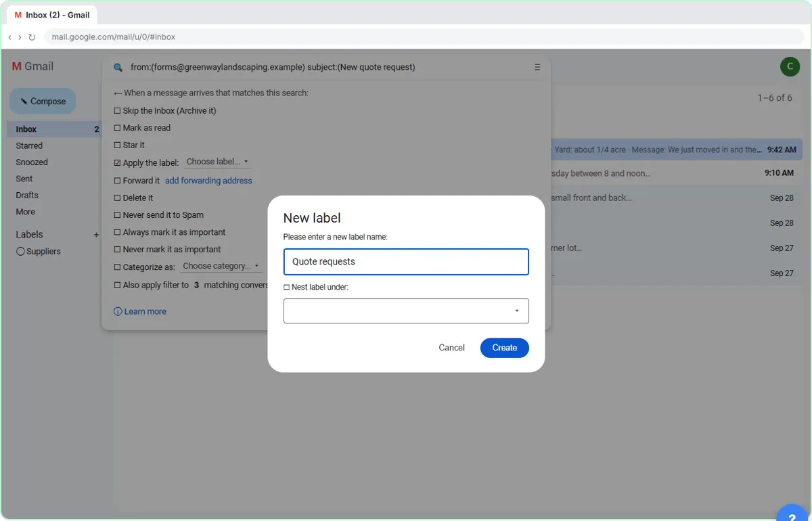
Task: Click the browser forward arrow
Action: [x=20, y=37]
